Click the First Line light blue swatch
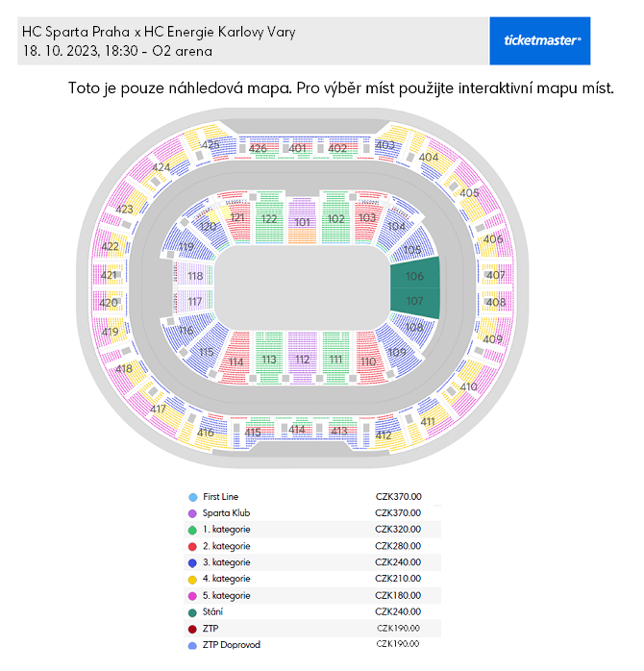The image size is (644, 671). (193, 497)
